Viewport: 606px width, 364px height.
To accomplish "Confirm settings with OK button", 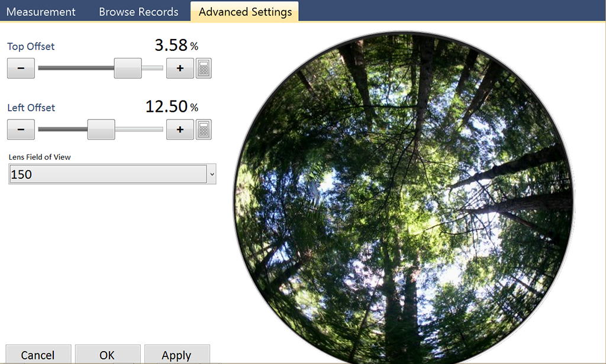I will (108, 355).
